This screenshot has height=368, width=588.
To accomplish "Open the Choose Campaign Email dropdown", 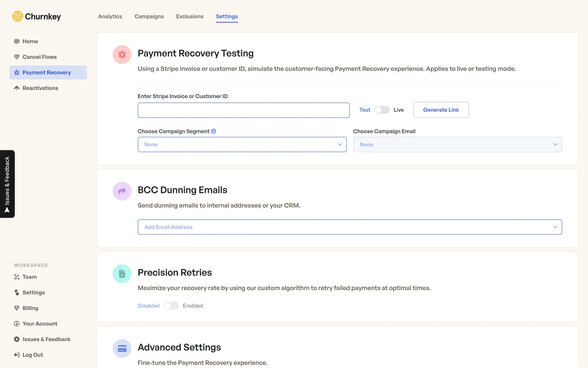I will point(457,144).
